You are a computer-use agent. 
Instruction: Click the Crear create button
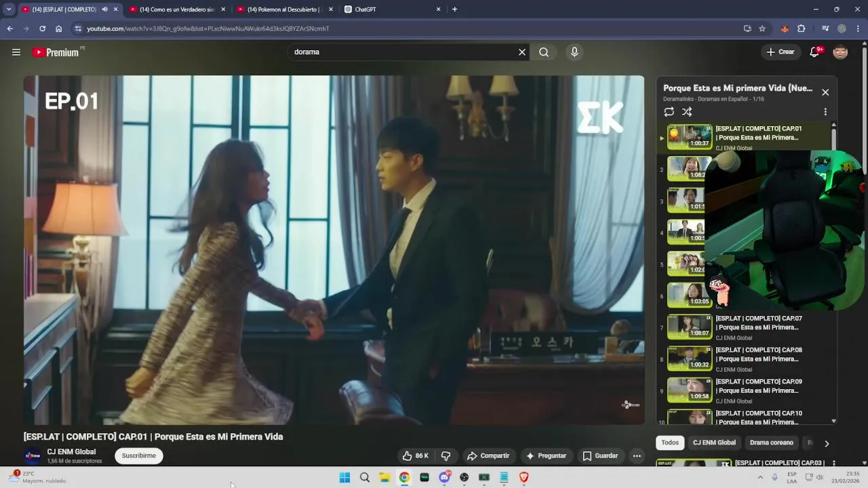pos(780,52)
